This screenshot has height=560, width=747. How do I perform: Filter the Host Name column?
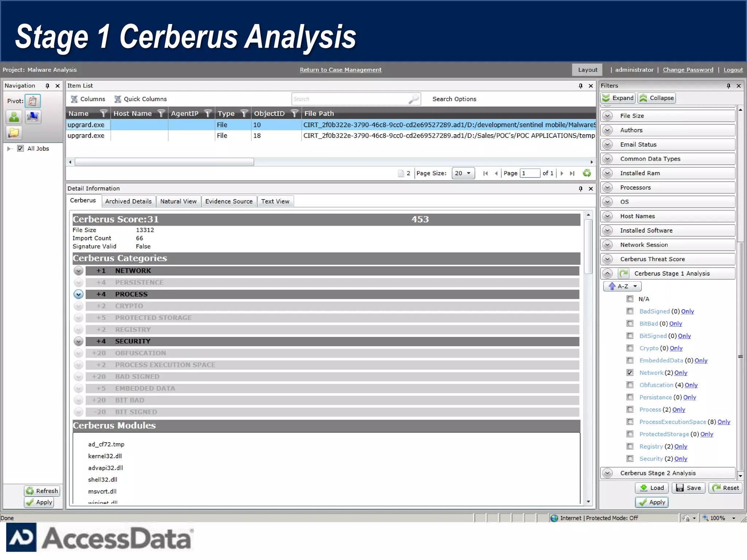click(x=161, y=113)
